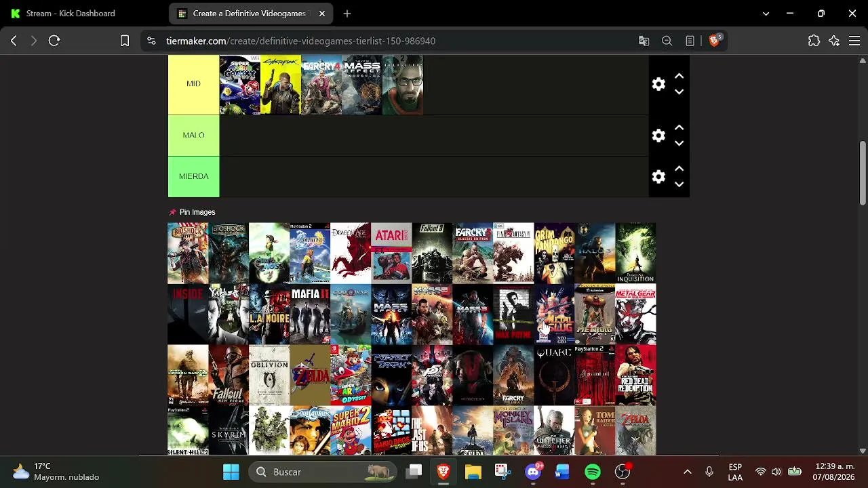Go forward to the next page
The image size is (868, 488).
point(34,41)
